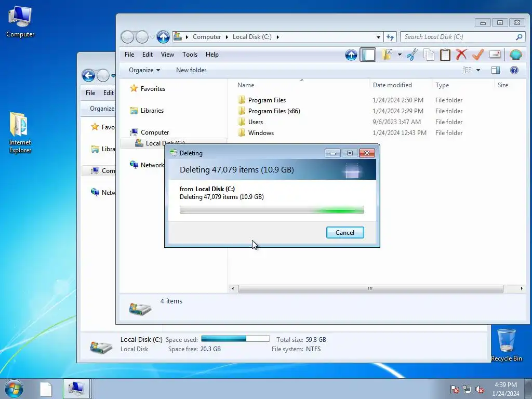The height and width of the screenshot is (399, 532).
Task: Click Cancel in the Deleting dialog
Action: point(345,232)
